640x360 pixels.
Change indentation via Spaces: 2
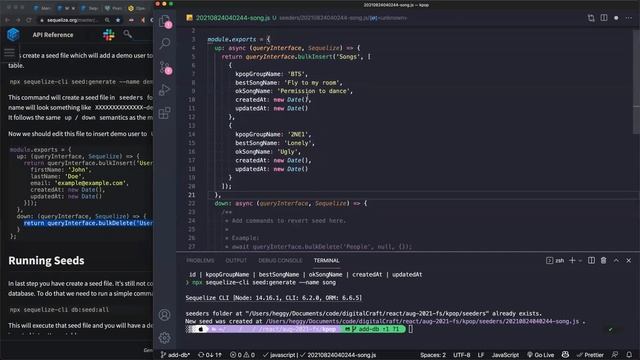[433, 355]
